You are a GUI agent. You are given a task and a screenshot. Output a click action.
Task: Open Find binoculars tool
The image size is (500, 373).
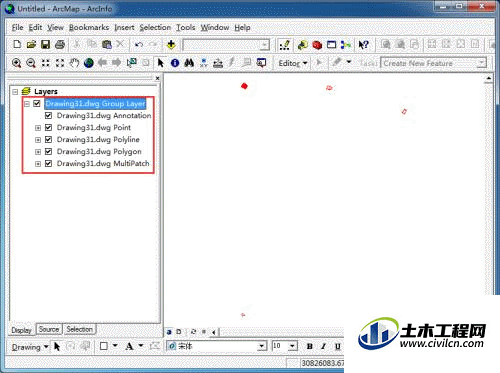coord(189,63)
